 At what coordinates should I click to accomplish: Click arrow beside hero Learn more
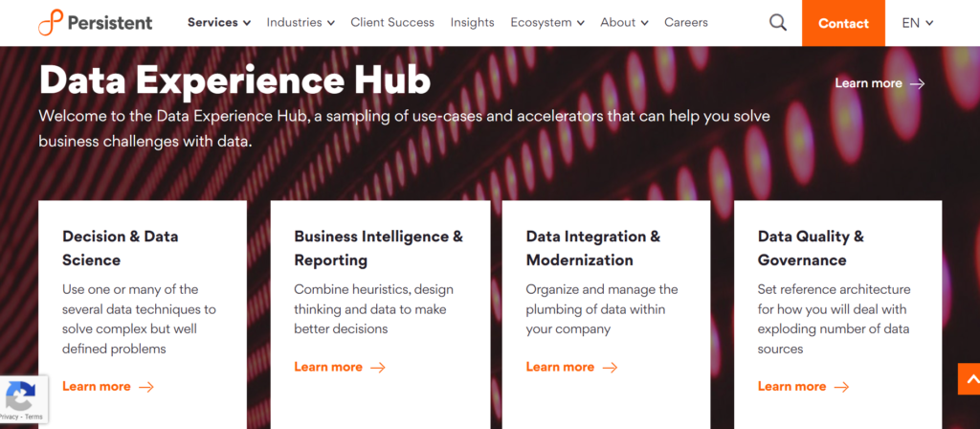click(918, 83)
